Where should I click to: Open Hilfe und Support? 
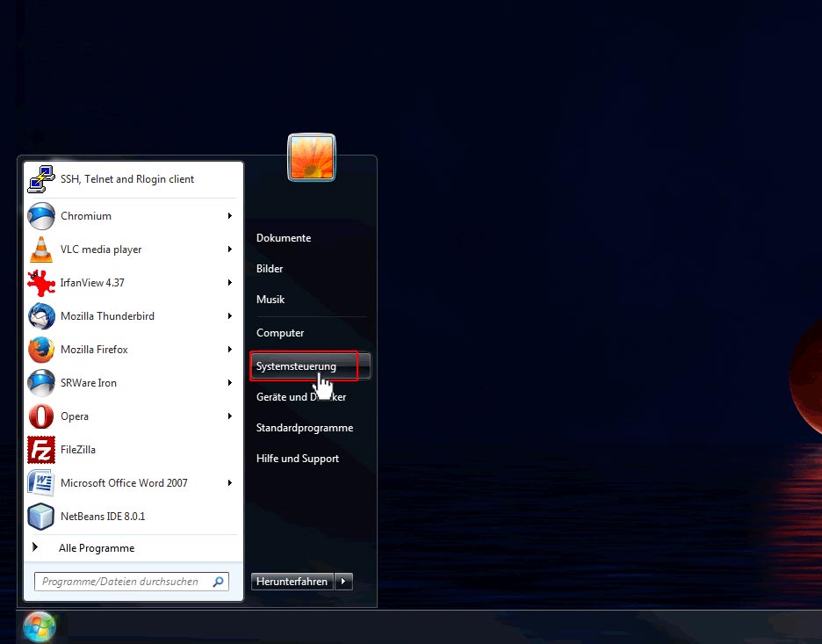[x=297, y=459]
